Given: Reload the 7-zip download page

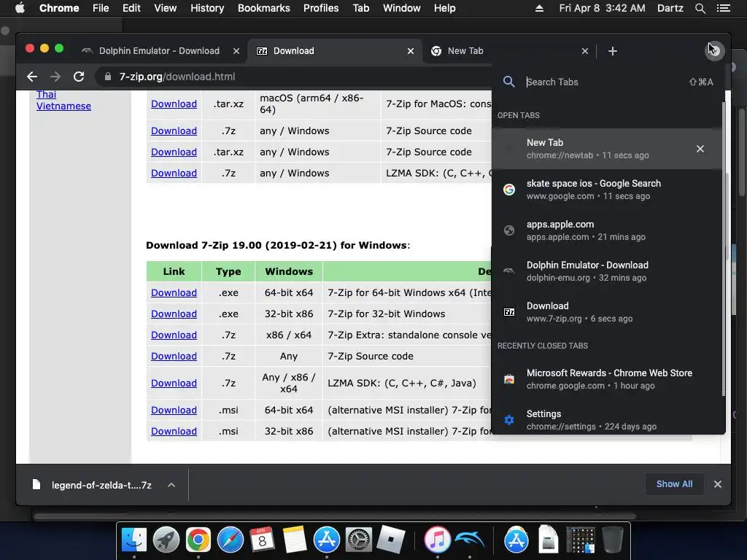Looking at the screenshot, I should click(x=79, y=77).
